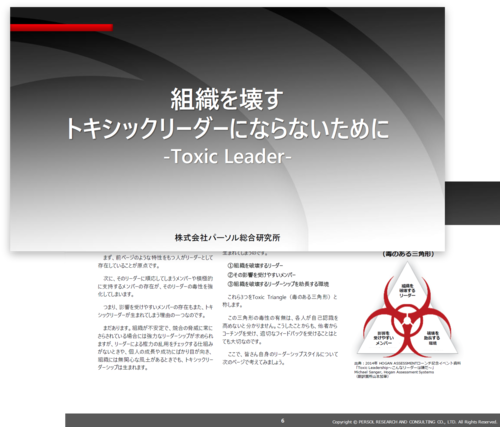Select list item ③ about リーダーシップを助長する環境
Screen dimensions: 500x427
(278, 284)
